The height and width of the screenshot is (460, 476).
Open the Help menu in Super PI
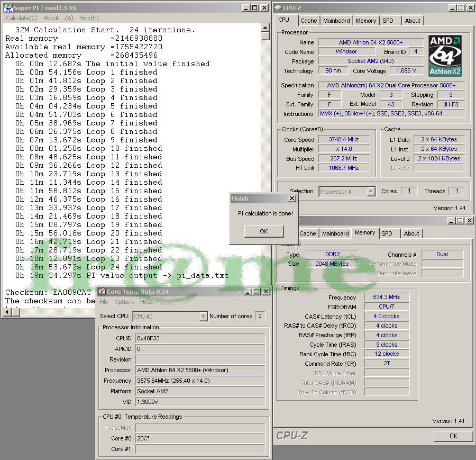pyautogui.click(x=89, y=18)
